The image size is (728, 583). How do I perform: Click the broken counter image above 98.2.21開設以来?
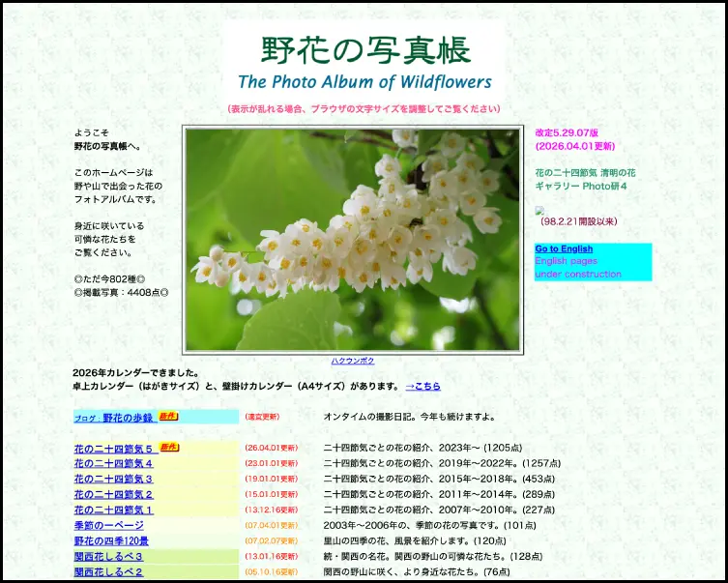click(539, 210)
